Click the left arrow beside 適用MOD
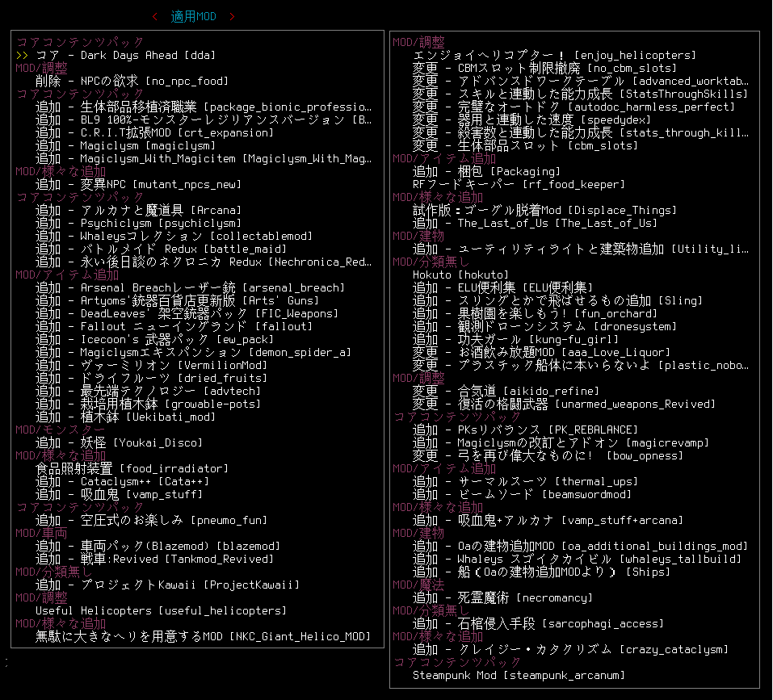 [x=155, y=17]
